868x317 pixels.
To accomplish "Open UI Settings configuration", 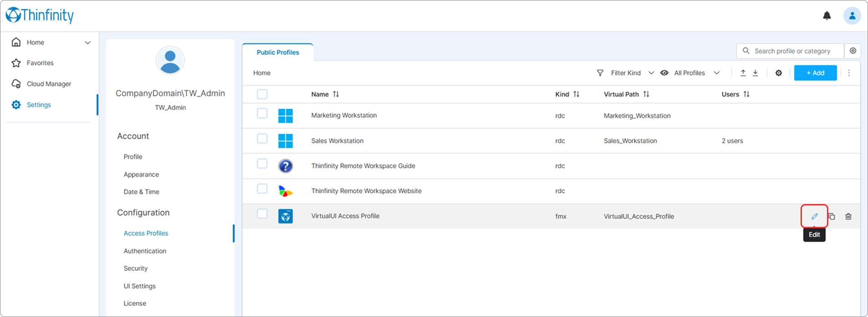I will [x=139, y=286].
